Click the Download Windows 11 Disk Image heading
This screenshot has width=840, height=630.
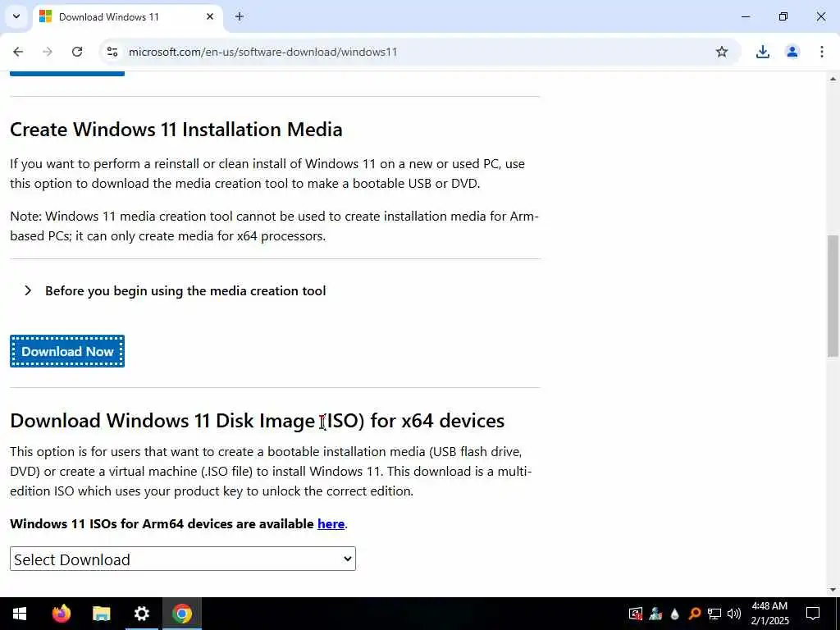(x=257, y=421)
